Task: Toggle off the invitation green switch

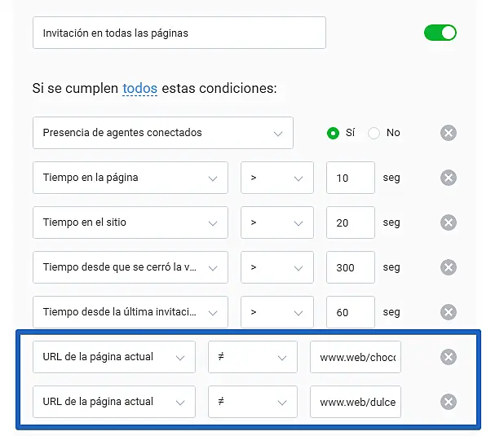Action: tap(440, 33)
